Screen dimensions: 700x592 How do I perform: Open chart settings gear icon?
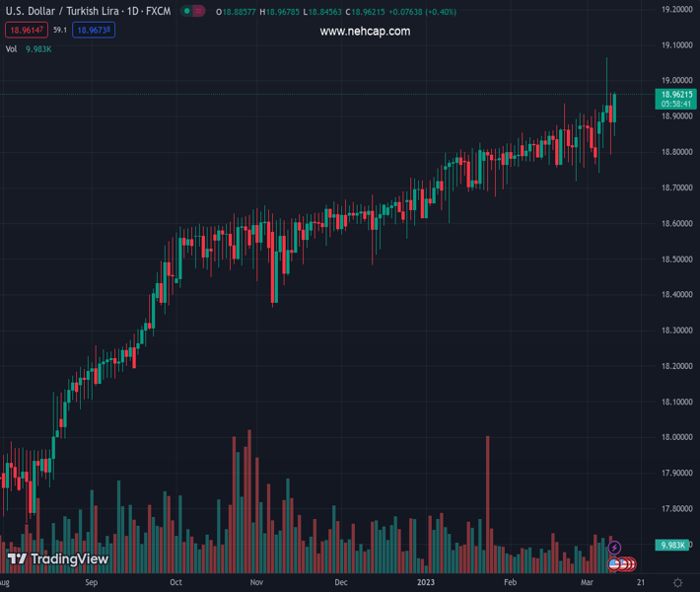678,583
